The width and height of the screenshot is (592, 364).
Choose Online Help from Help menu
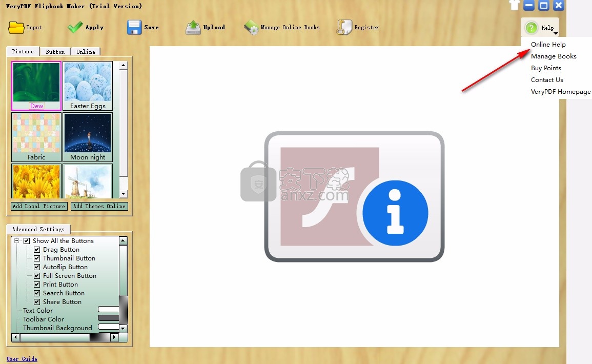548,45
